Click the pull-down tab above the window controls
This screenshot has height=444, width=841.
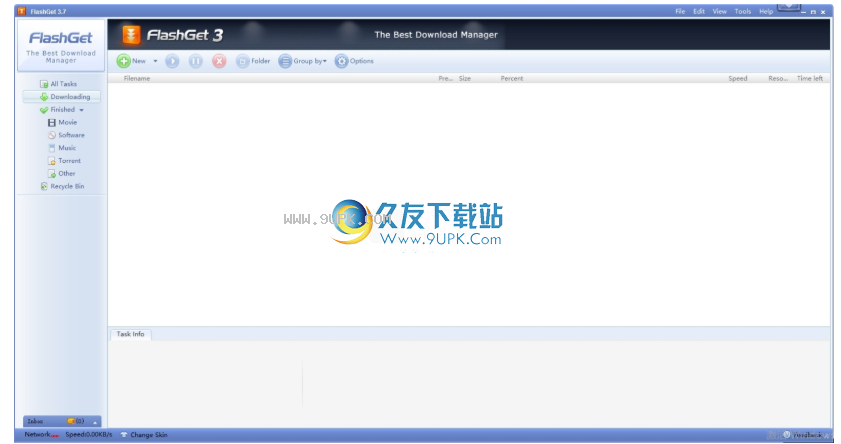click(788, 6)
